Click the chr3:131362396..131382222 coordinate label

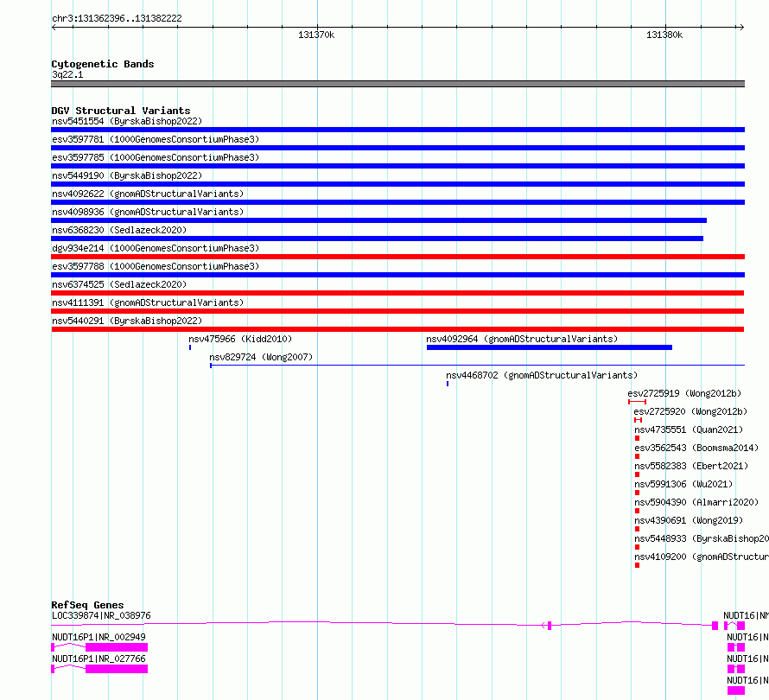(117, 19)
